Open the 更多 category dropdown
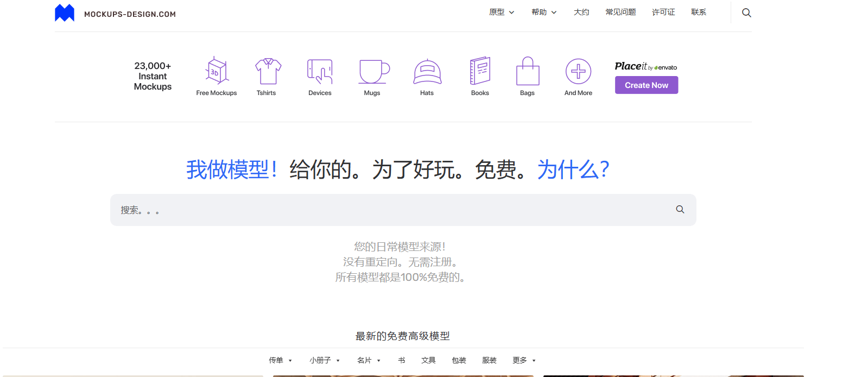This screenshot has height=377, width=868. point(524,360)
